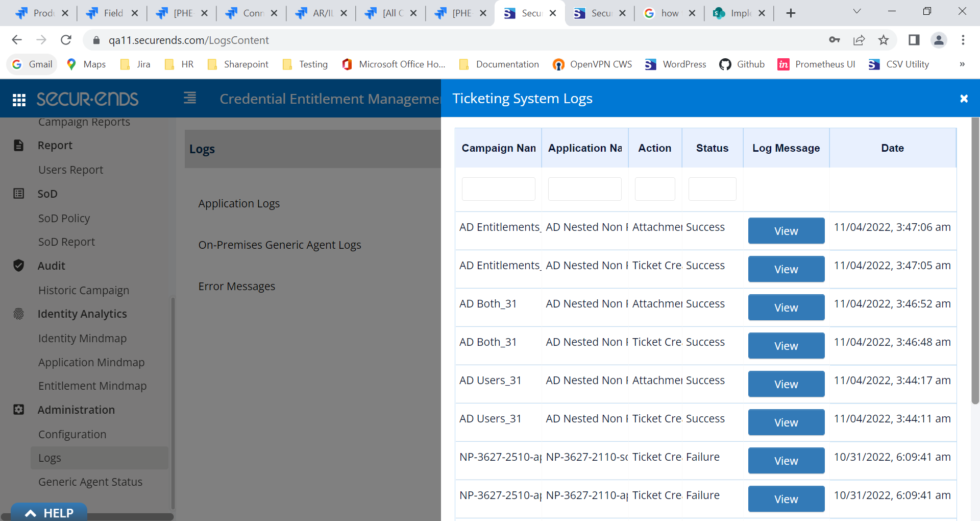Expand the bookmarks overflow arrow
980x521 pixels.
pyautogui.click(x=962, y=64)
